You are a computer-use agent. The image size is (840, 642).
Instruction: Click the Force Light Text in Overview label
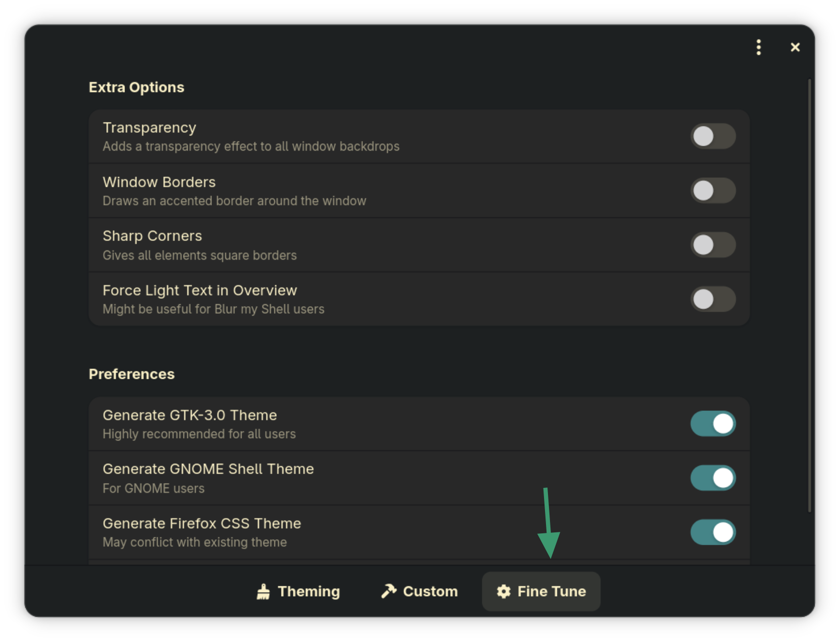[x=200, y=290]
